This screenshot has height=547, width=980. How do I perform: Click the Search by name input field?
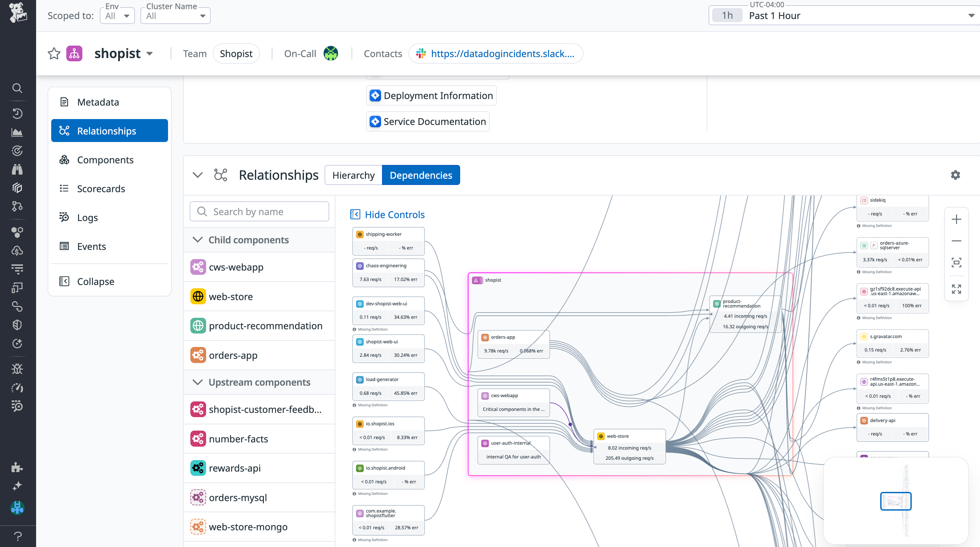coord(259,211)
